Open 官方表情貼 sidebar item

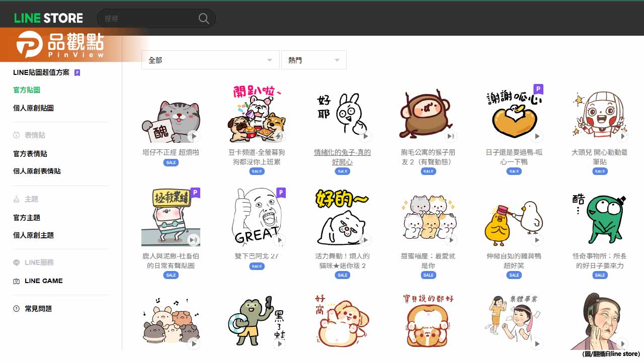coord(30,154)
